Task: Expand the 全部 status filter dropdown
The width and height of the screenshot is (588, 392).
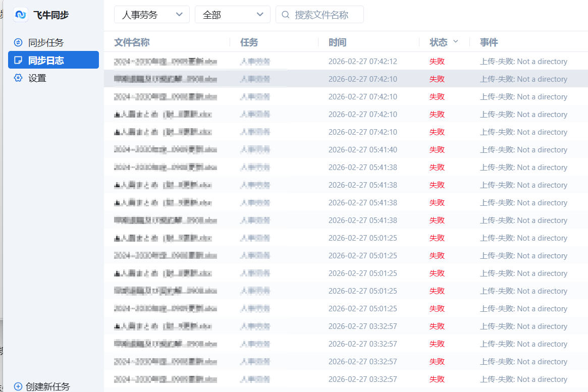Action: click(232, 14)
